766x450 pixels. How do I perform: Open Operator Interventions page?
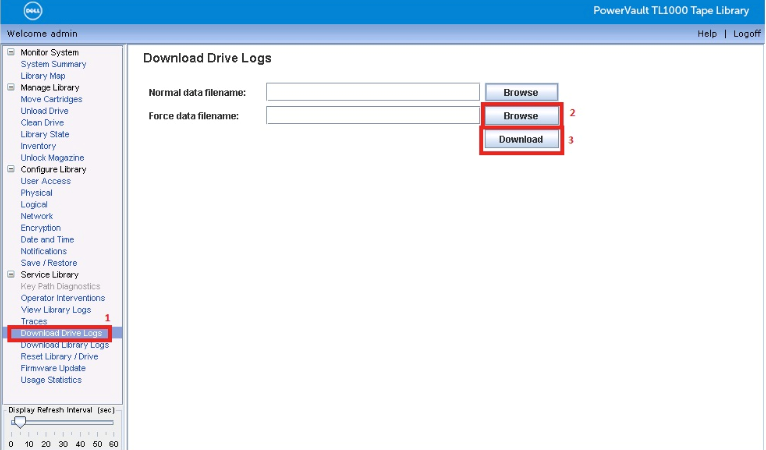63,298
